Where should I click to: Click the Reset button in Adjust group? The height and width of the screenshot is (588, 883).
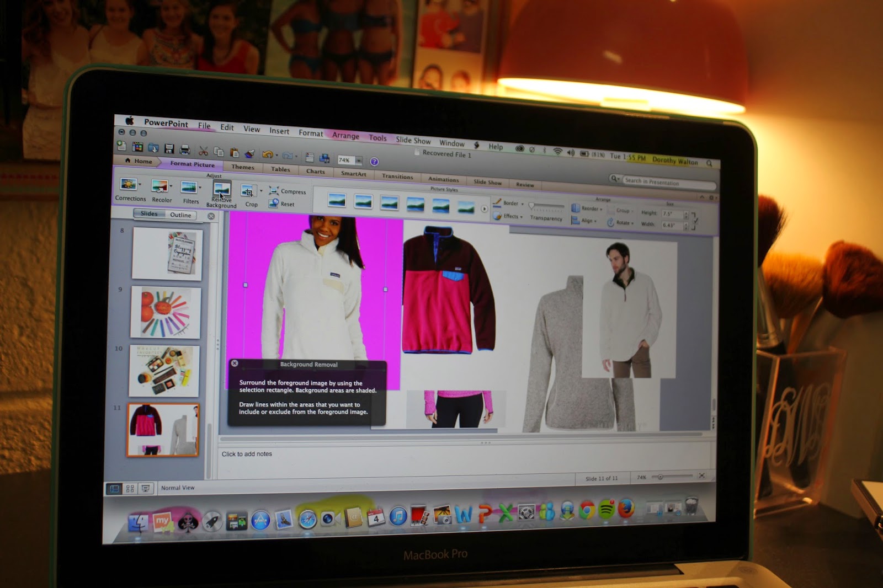[x=287, y=204]
